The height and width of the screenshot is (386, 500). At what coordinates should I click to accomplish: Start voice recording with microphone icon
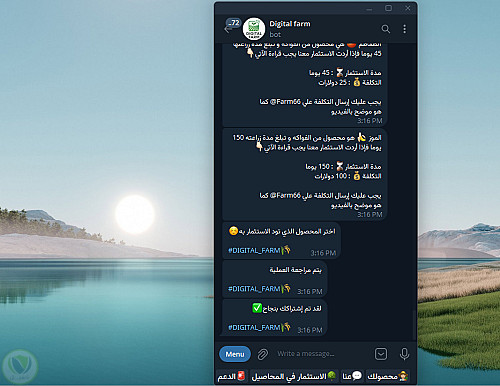coord(404,354)
